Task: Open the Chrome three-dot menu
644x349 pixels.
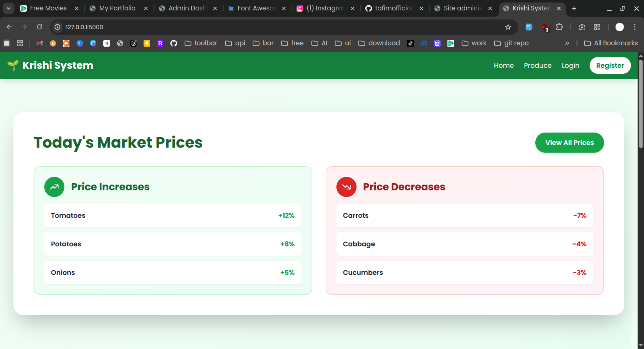Action: coord(635,27)
